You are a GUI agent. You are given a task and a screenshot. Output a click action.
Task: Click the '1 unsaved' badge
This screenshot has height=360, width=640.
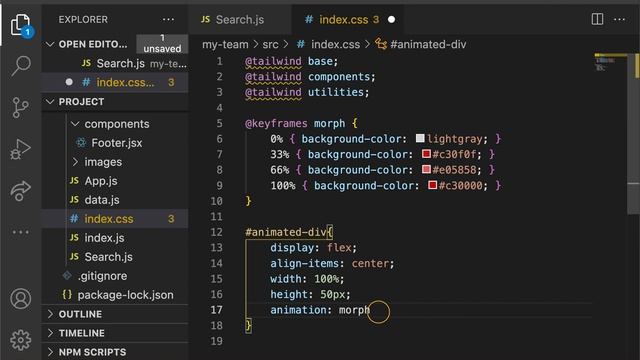coord(162,44)
